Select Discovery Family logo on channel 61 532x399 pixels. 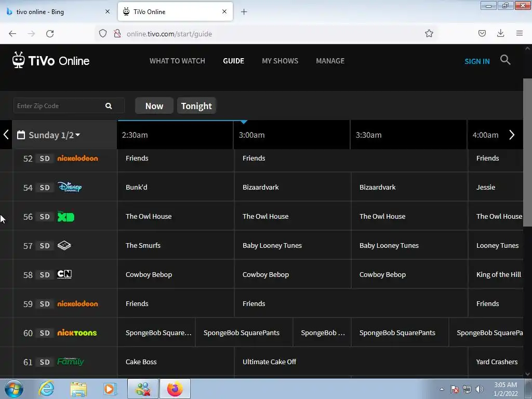(70, 362)
